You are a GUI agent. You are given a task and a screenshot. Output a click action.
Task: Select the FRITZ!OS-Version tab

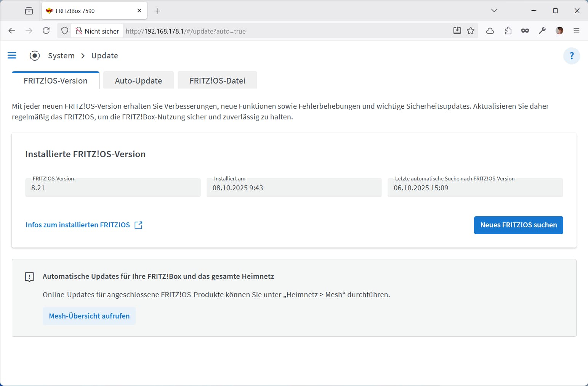(56, 80)
